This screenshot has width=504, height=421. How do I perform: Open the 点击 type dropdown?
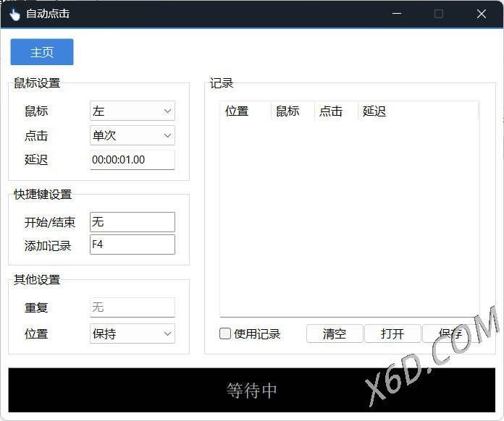(133, 135)
